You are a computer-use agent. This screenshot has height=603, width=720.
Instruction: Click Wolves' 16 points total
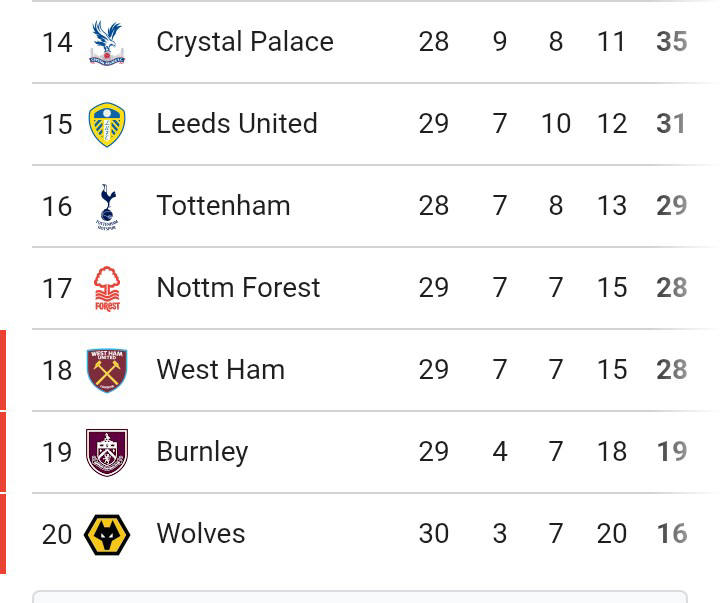coord(672,534)
